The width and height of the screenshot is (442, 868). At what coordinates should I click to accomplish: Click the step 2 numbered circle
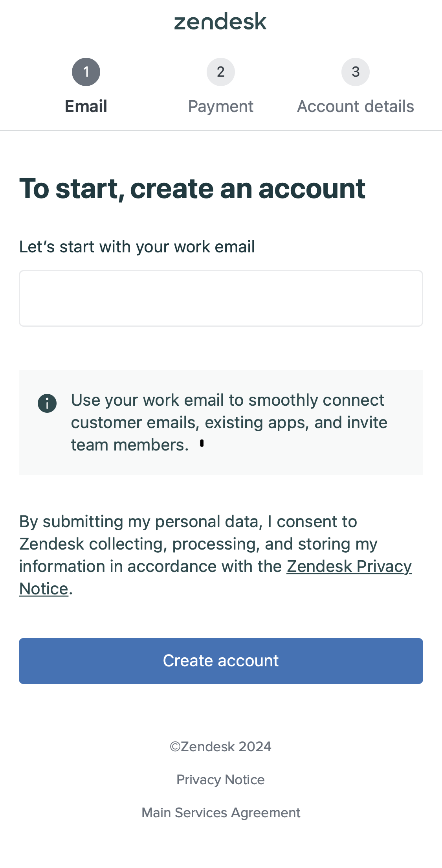click(221, 72)
